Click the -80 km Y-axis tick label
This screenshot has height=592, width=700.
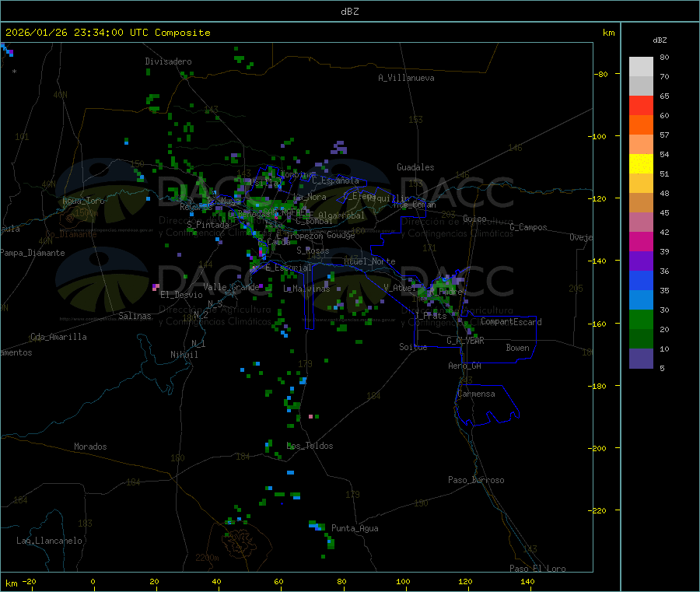tap(601, 74)
